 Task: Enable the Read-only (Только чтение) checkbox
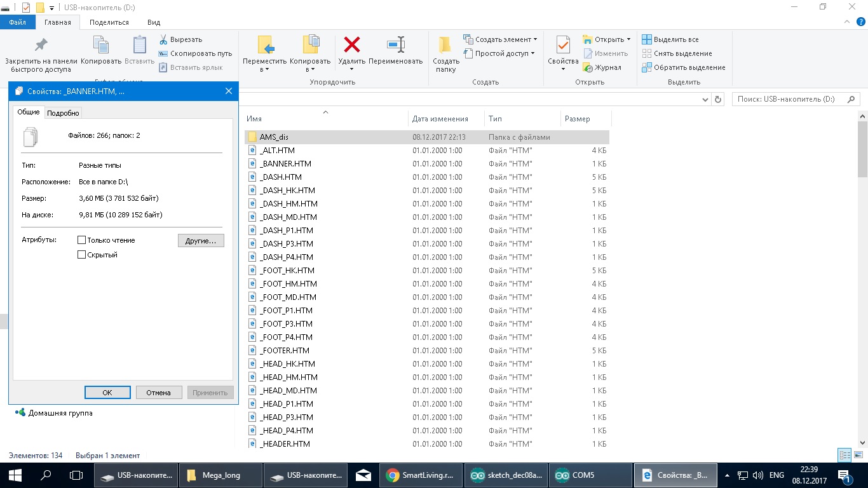(x=81, y=240)
